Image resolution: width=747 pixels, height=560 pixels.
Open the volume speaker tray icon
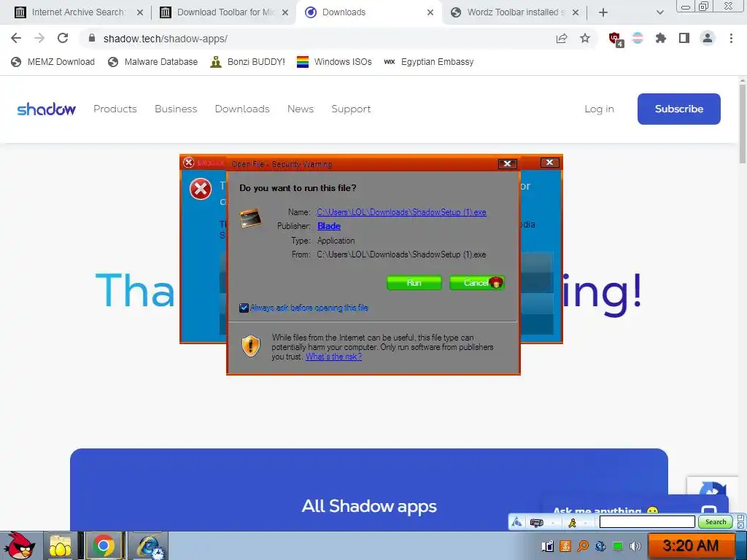point(635,545)
